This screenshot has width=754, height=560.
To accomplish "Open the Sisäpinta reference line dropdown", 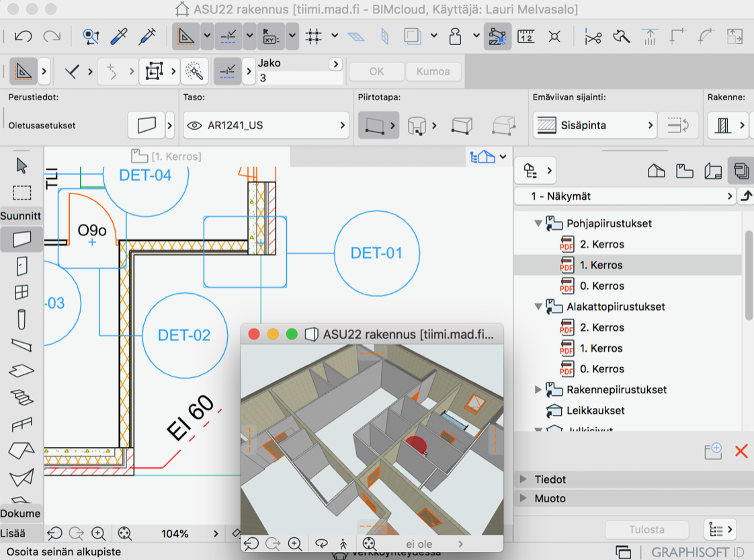I will pyautogui.click(x=595, y=125).
